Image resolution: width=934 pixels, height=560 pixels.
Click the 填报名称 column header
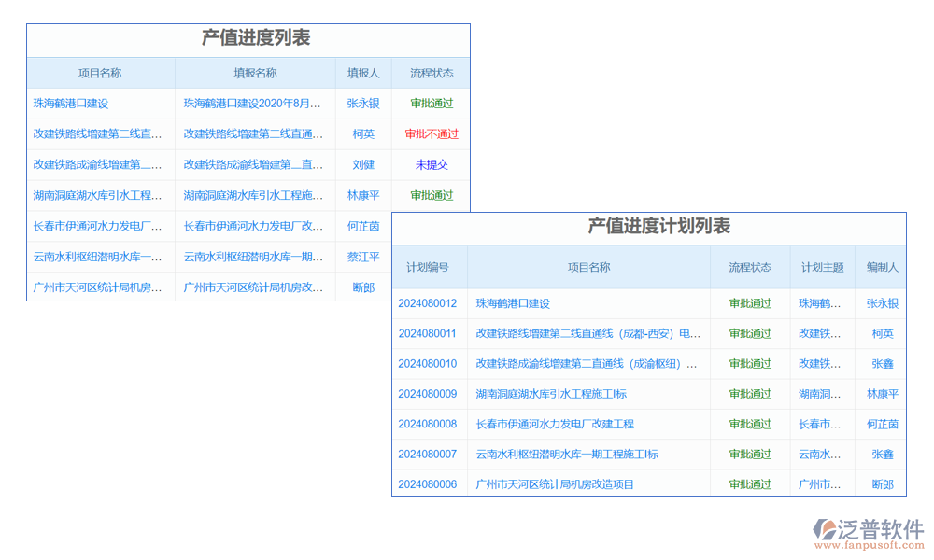(255, 73)
